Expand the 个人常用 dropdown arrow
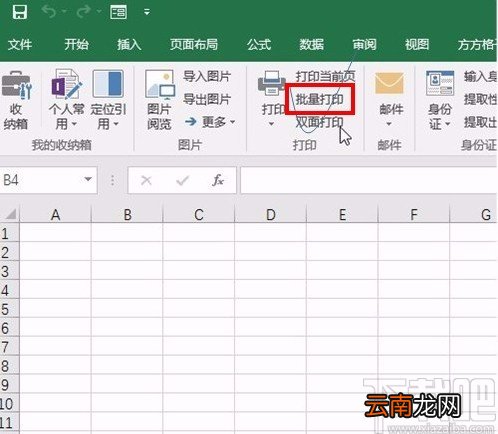 pyautogui.click(x=74, y=124)
